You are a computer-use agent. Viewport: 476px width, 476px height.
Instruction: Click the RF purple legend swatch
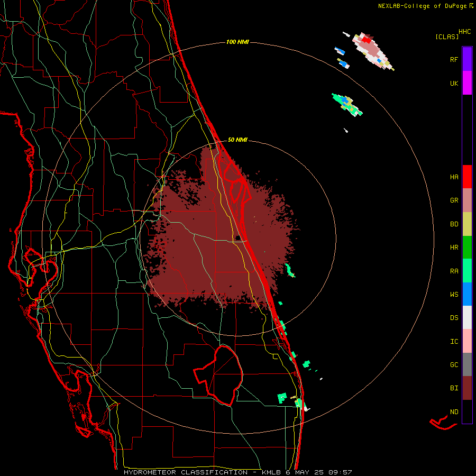[x=467, y=59]
